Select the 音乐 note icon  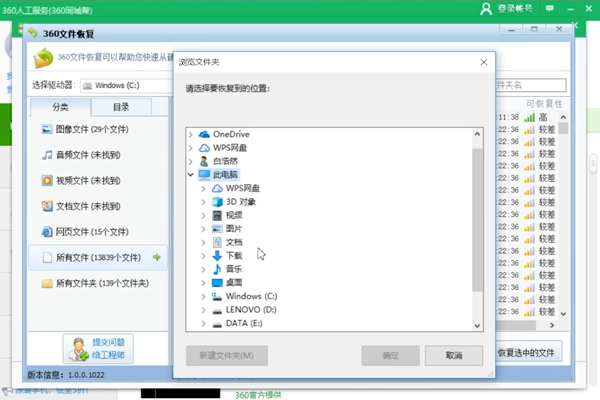pyautogui.click(x=217, y=269)
